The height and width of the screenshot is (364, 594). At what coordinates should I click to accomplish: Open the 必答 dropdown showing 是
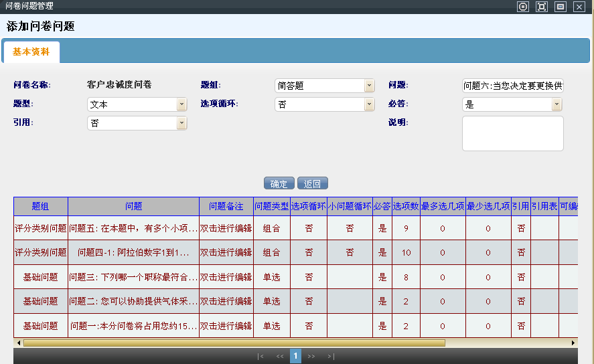556,104
